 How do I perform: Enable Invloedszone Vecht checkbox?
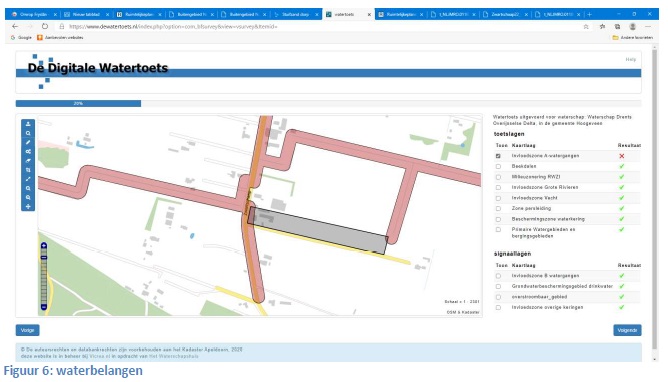coord(498,198)
